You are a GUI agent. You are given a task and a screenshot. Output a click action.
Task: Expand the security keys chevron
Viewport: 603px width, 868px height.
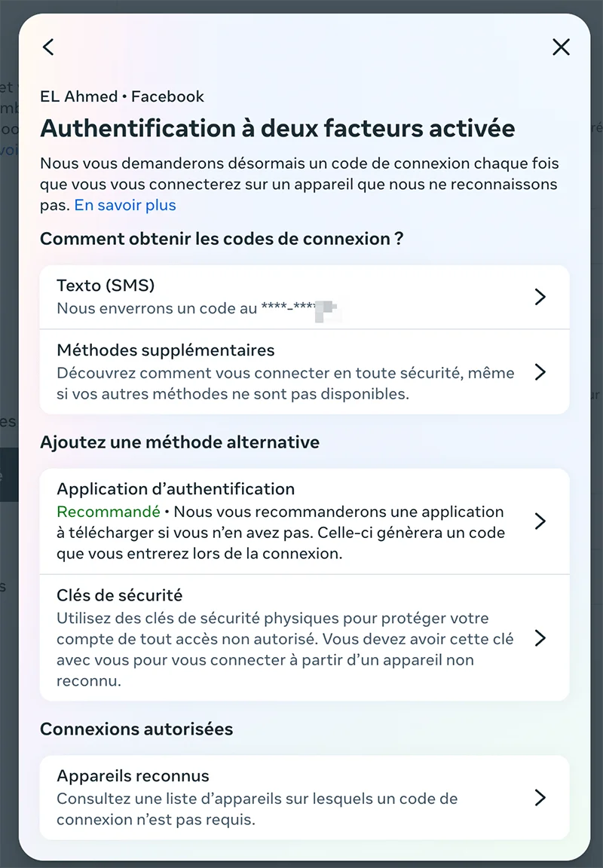(x=540, y=638)
